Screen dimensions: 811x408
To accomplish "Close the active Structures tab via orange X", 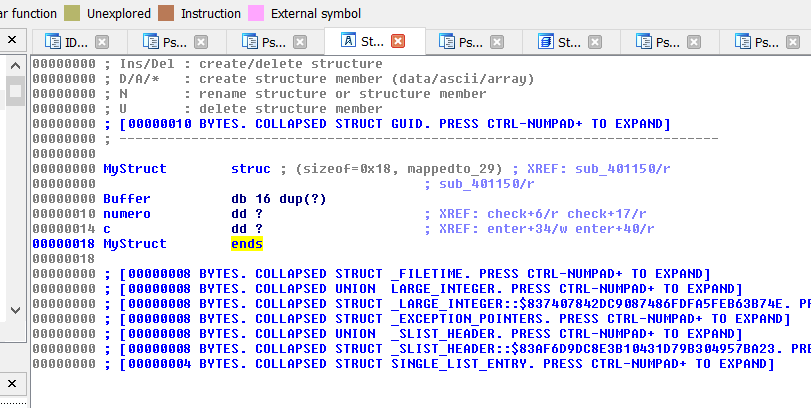I will 398,42.
